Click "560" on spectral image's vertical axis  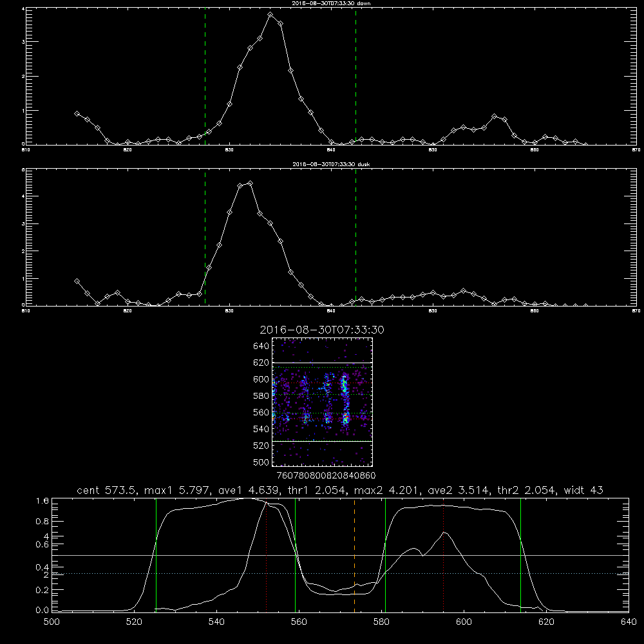click(x=261, y=412)
